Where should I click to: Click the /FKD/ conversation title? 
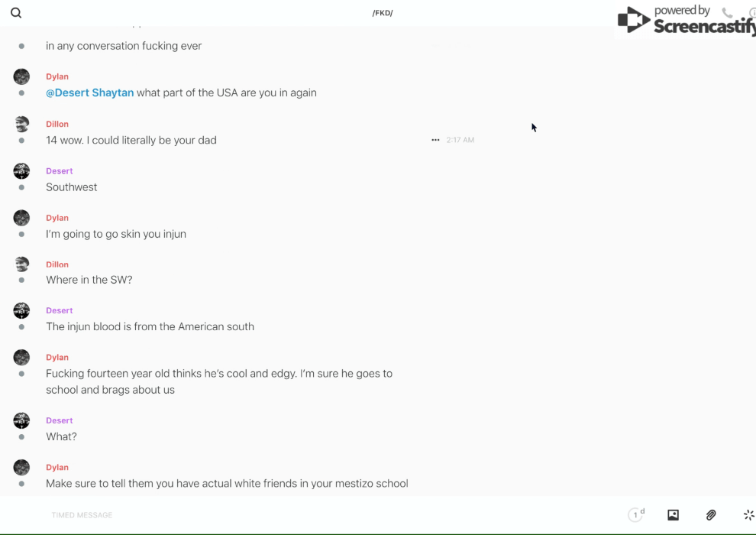coord(383,13)
